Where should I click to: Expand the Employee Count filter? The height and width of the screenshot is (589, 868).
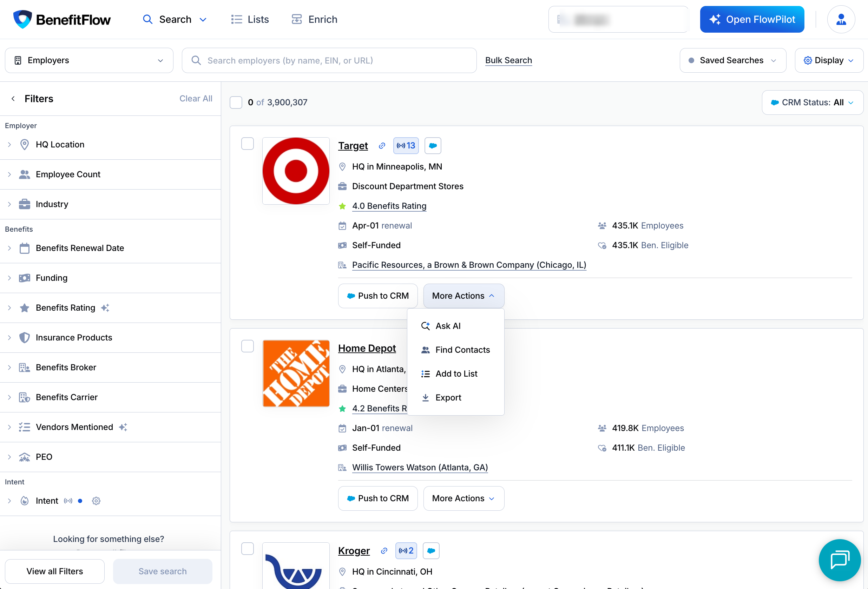(111, 174)
